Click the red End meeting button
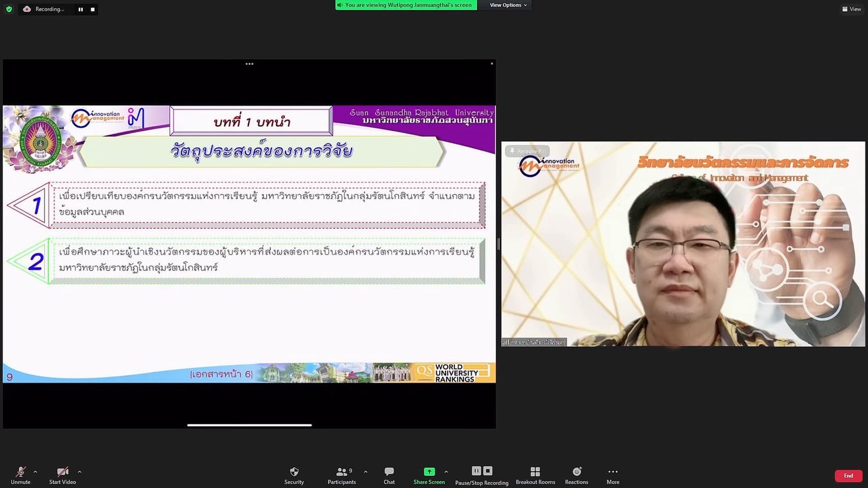 point(848,476)
